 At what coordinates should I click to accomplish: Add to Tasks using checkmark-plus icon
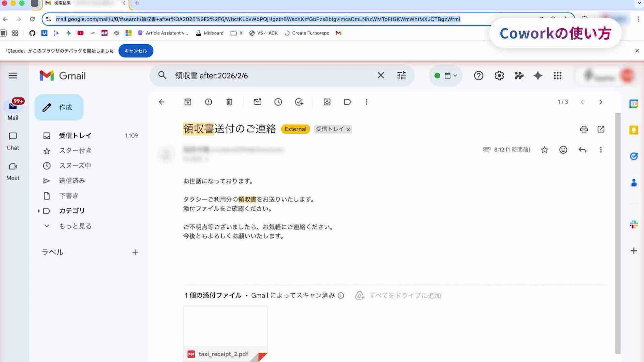(x=299, y=102)
